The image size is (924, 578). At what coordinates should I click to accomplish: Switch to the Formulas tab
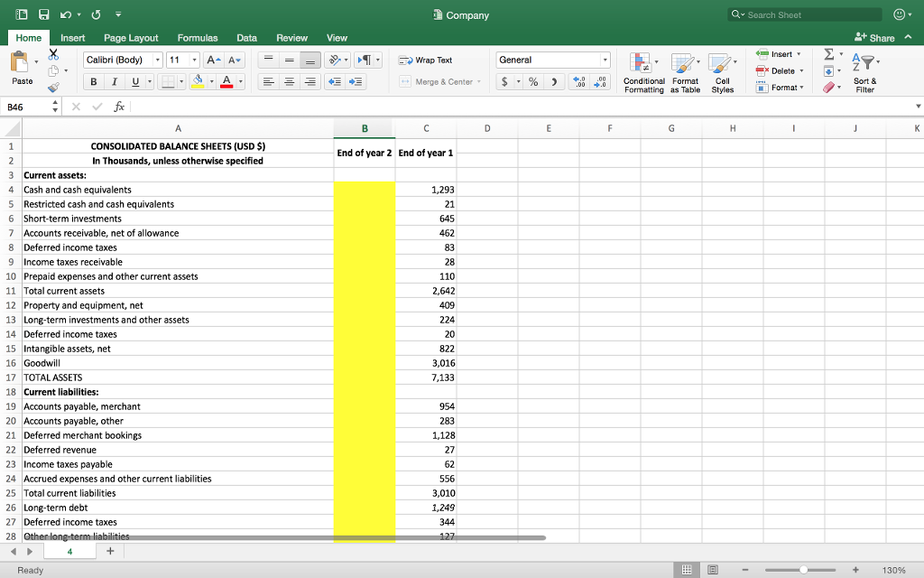(197, 38)
